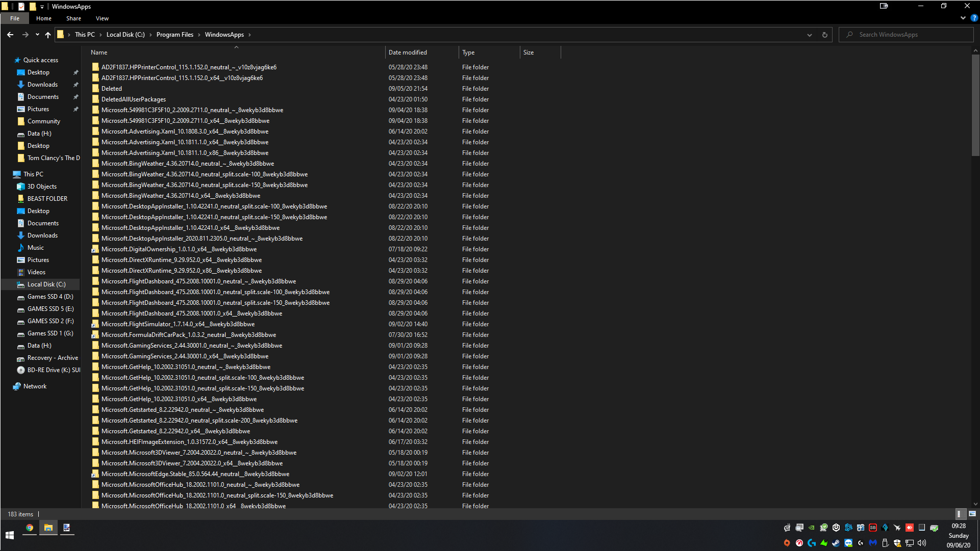
Task: Switch to the Share ribbon tab
Action: coord(73,18)
